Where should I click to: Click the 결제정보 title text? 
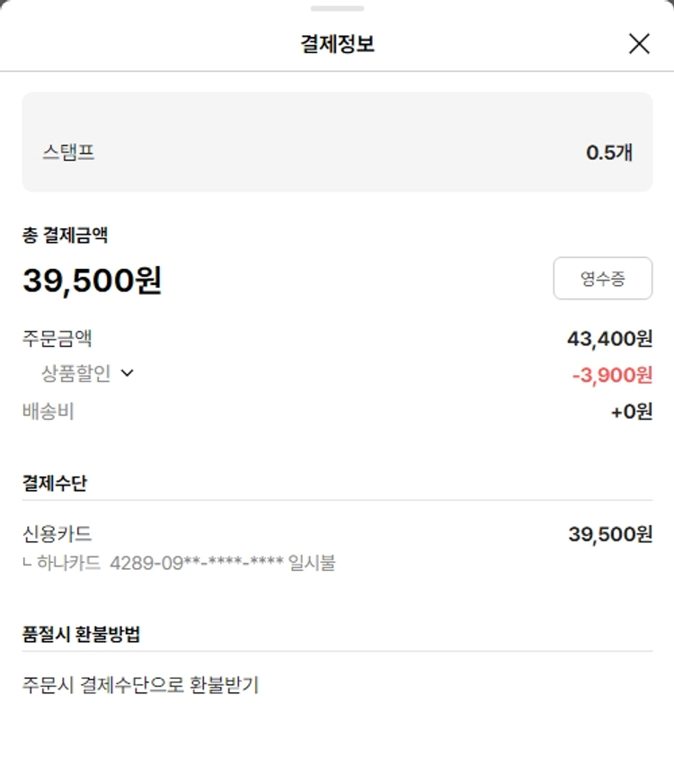pyautogui.click(x=337, y=43)
